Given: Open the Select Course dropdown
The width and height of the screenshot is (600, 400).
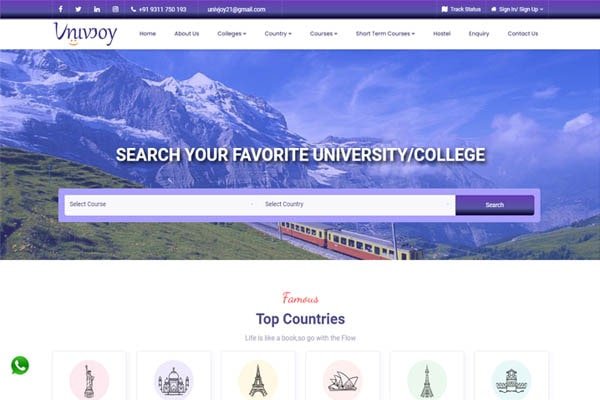Looking at the screenshot, I should (162, 204).
